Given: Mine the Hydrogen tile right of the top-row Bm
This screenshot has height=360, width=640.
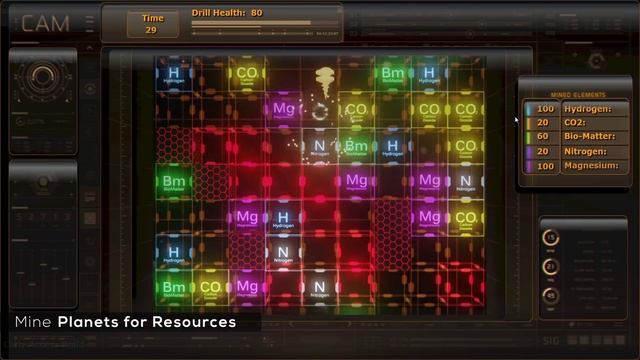Looking at the screenshot, I should pos(429,74).
